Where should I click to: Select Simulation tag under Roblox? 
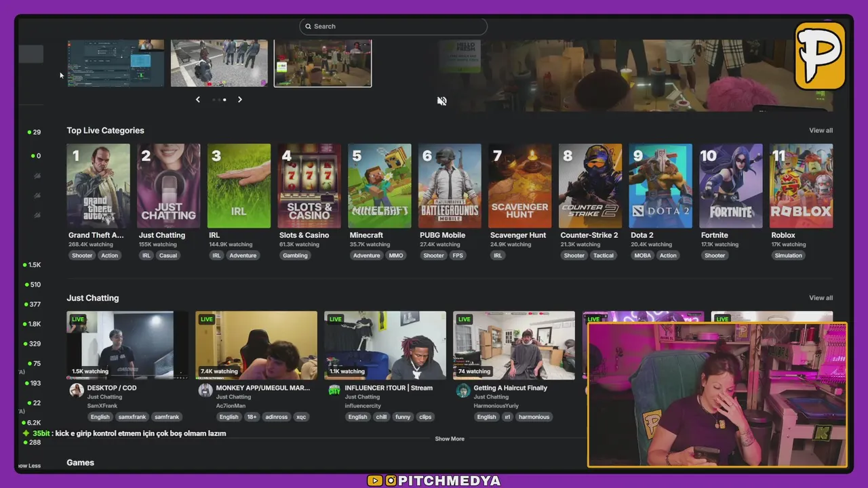click(789, 256)
